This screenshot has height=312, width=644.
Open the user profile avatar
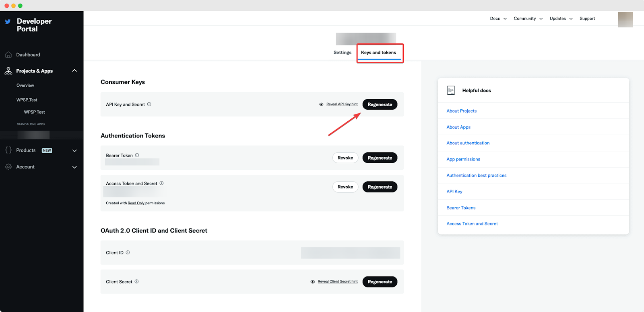(625, 19)
